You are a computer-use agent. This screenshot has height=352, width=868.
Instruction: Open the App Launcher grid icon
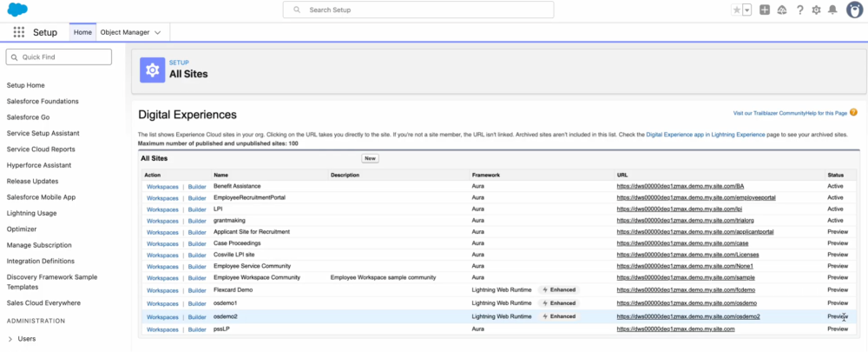pos(18,32)
